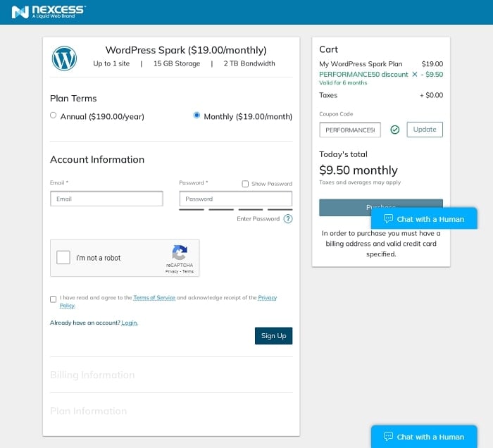Open the reCAPTCHA Terms link
The image size is (493, 448).
(188, 271)
